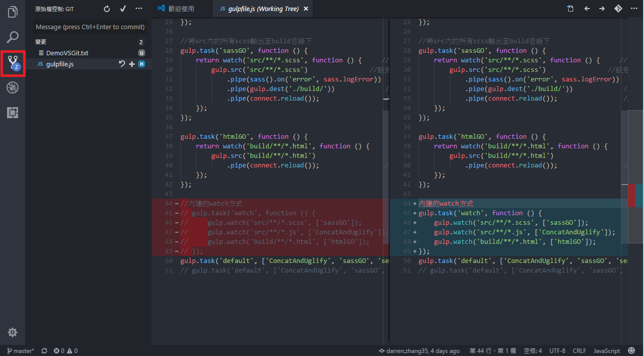Click the U untracked badge on DemoVSGit.txt

(x=142, y=53)
